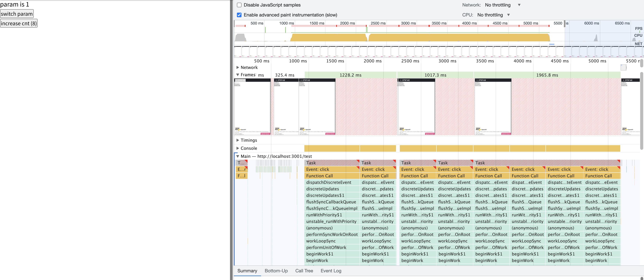This screenshot has width=644, height=280.
Task: Uncheck Enable advanced paint instrumentation
Action: 239,15
